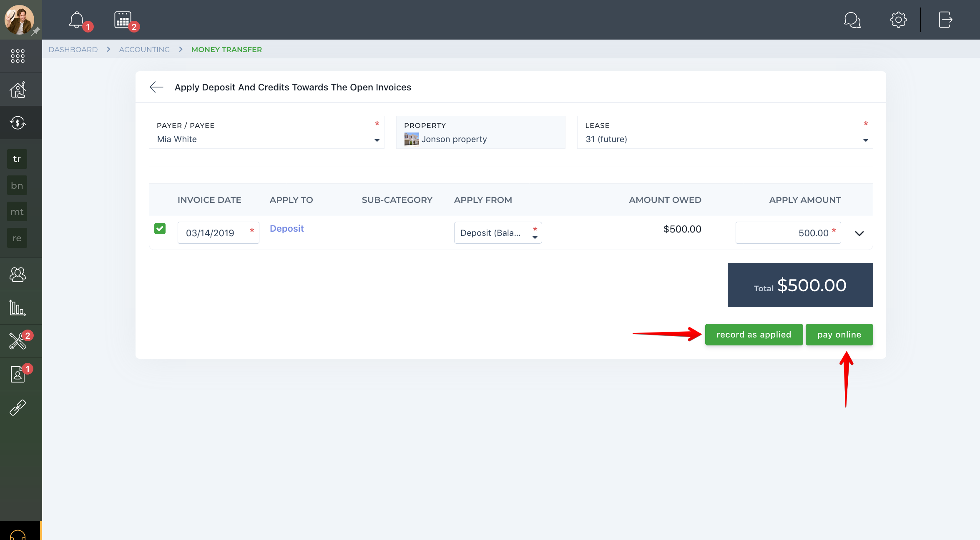Click the Sub-Category column header

click(397, 200)
